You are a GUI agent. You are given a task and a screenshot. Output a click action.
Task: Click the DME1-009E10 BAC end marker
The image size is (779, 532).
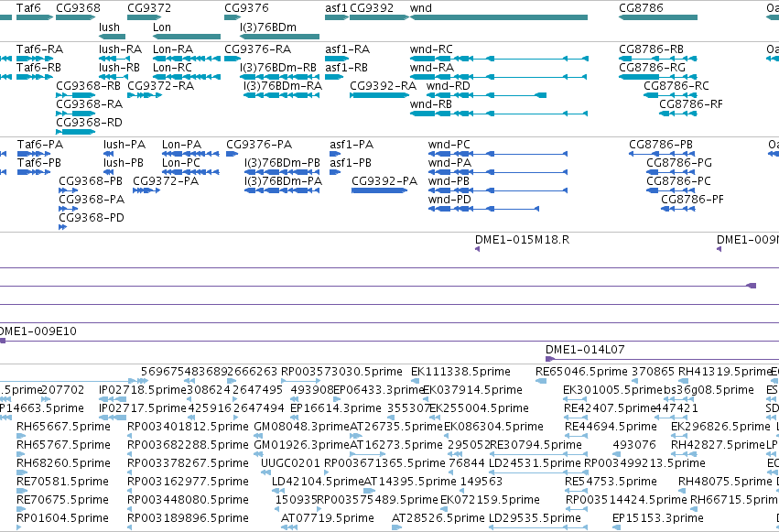point(3,341)
